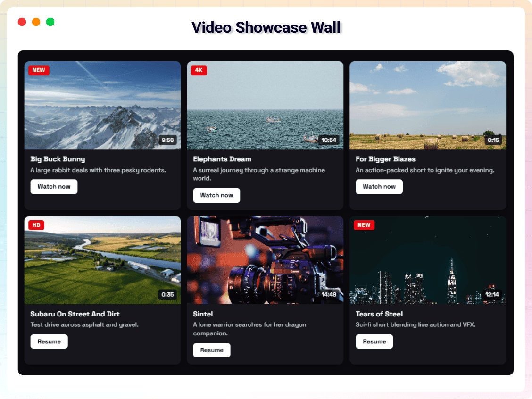Click the 10:54 duration label
Screen dimensions: 532x399
point(329,140)
